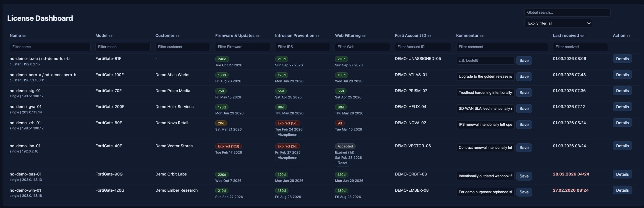The width and height of the screenshot is (644, 208).
Task: Edit the comment field for nd-demo-luz cluster
Action: pyautogui.click(x=485, y=61)
